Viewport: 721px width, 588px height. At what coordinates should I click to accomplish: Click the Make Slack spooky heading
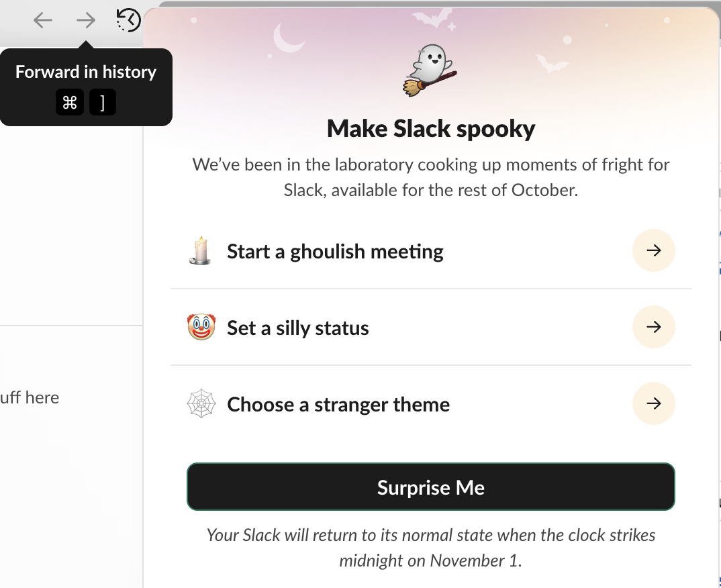431,128
